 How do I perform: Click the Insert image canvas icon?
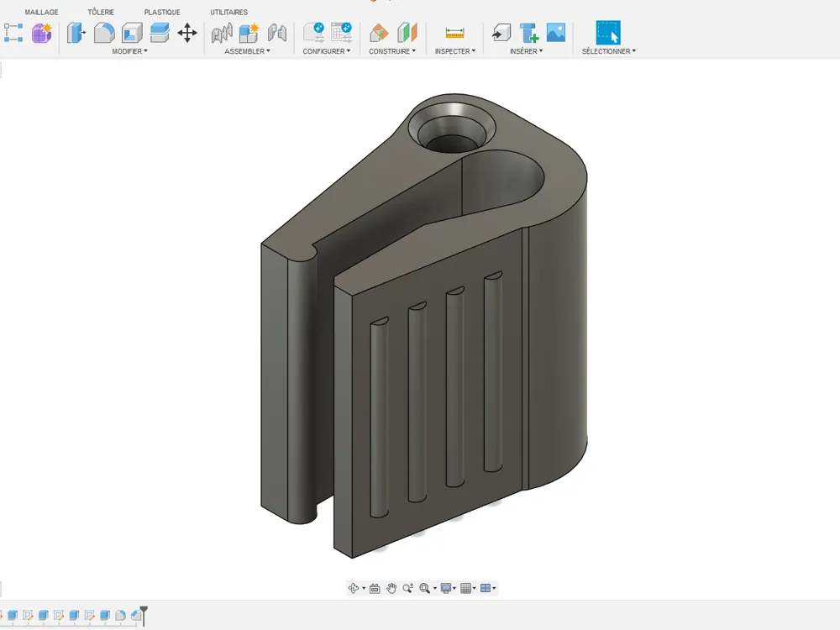556,33
